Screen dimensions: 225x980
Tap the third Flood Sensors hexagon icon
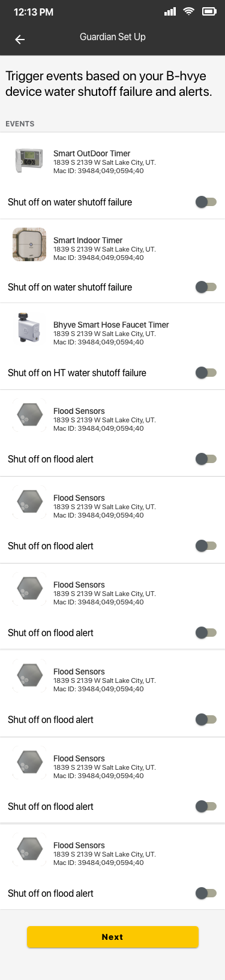click(x=29, y=589)
